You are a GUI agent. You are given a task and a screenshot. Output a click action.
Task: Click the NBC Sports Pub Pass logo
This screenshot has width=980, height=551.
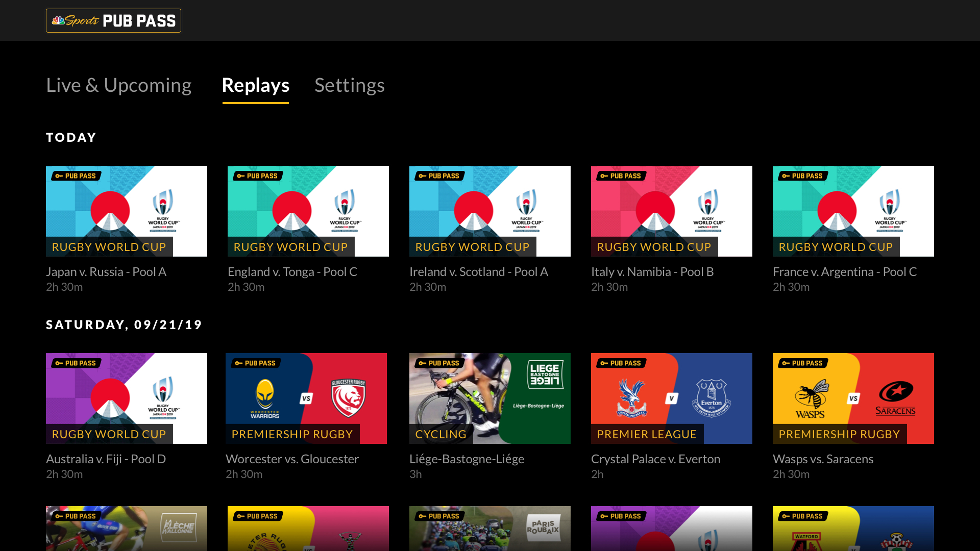pyautogui.click(x=113, y=20)
